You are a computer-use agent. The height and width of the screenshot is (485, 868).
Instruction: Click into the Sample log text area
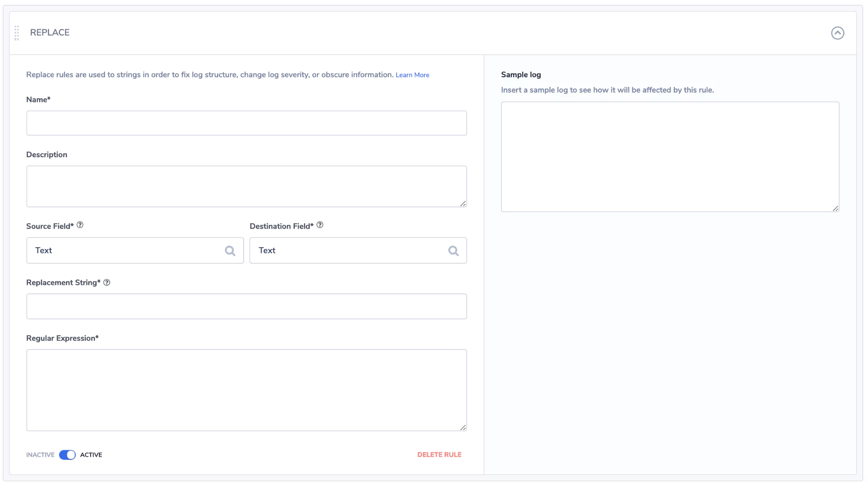point(670,157)
